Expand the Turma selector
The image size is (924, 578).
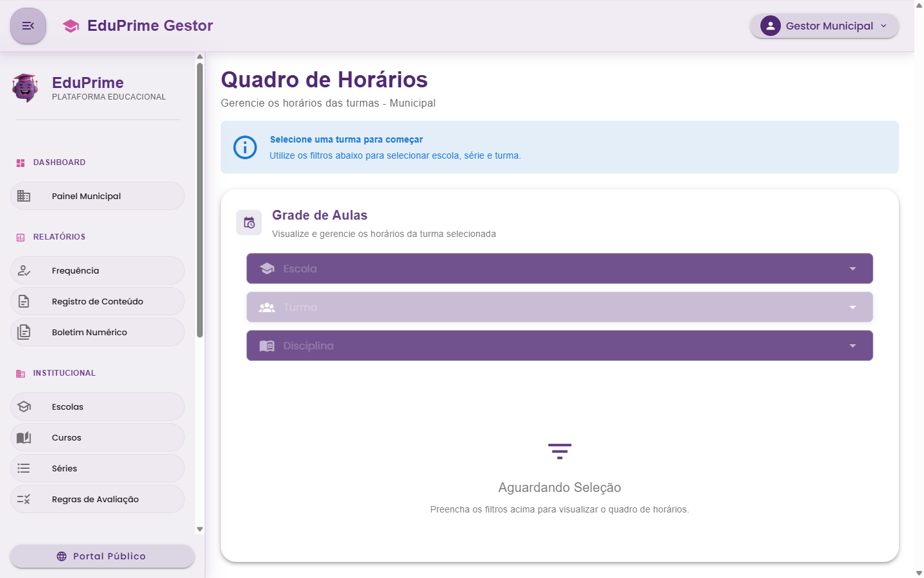(560, 307)
